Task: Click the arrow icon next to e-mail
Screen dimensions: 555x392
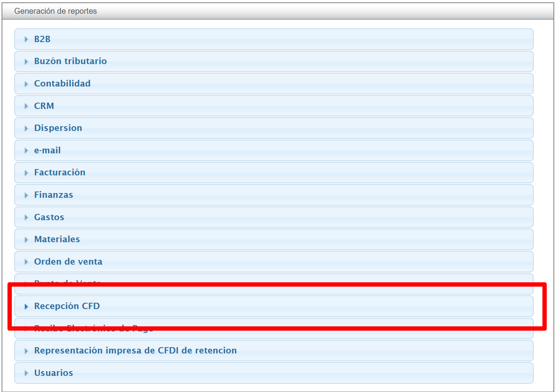Action: [x=26, y=151]
